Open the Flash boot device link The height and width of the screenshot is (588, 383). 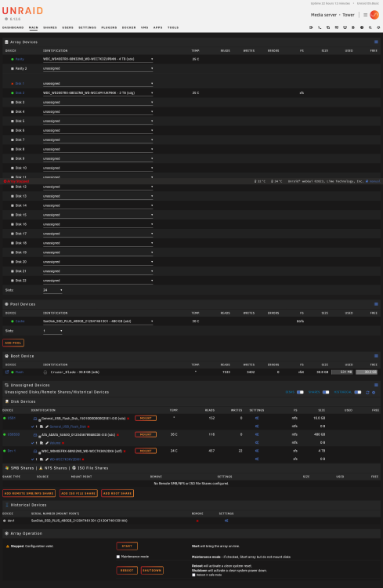(x=20, y=372)
